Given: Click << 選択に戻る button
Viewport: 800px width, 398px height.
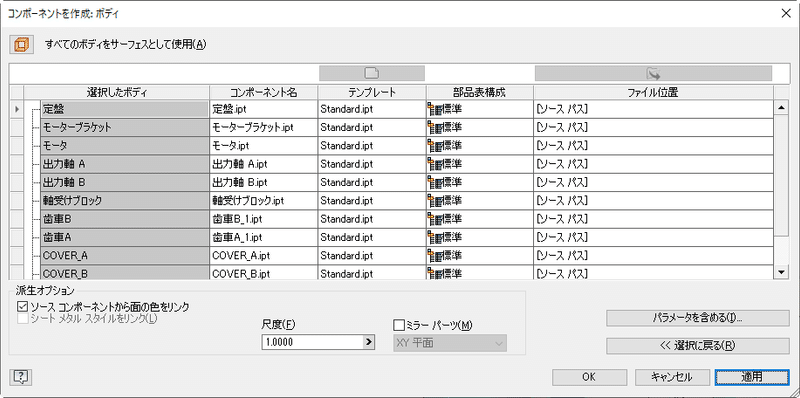Looking at the screenshot, I should point(697,345).
